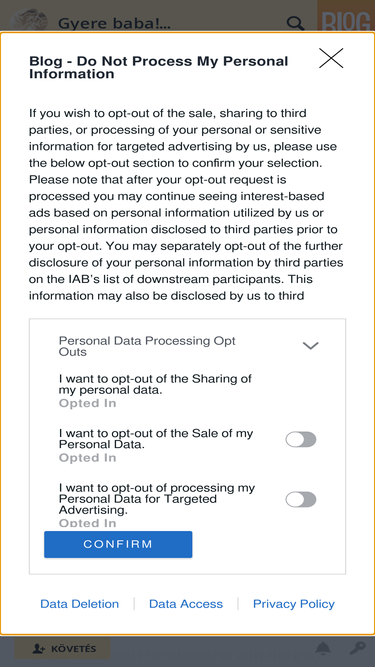This screenshot has height=667, width=375.
Task: Close the Do Not Process dialog
Action: tap(331, 58)
